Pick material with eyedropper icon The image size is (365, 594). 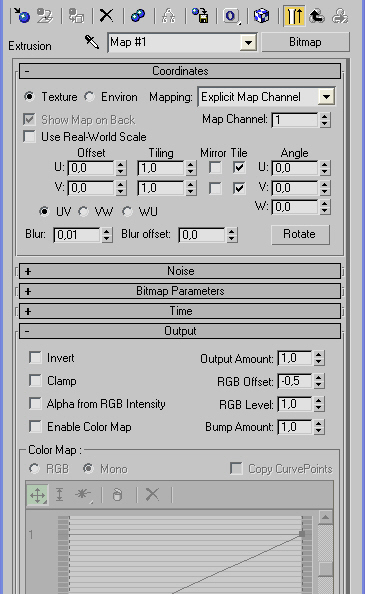[x=92, y=42]
